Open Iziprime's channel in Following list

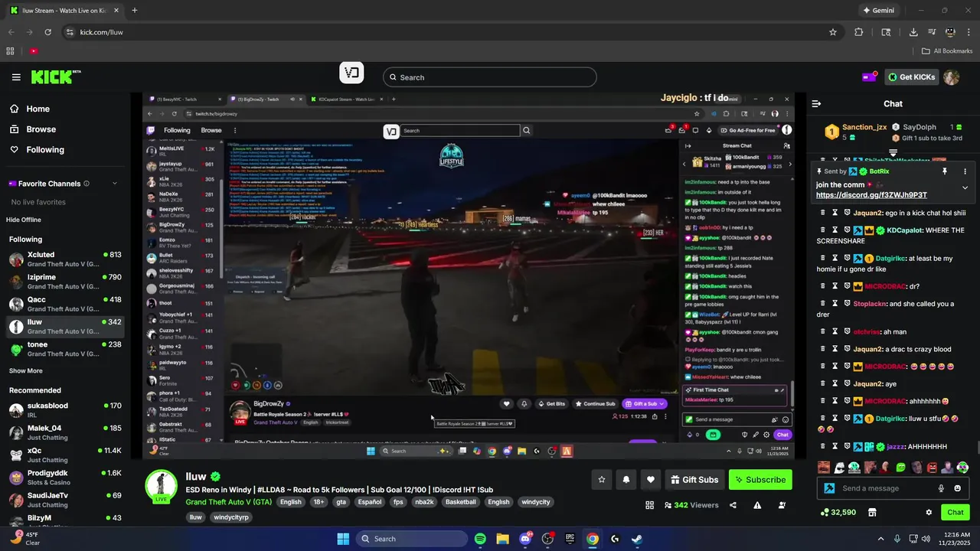click(x=65, y=282)
